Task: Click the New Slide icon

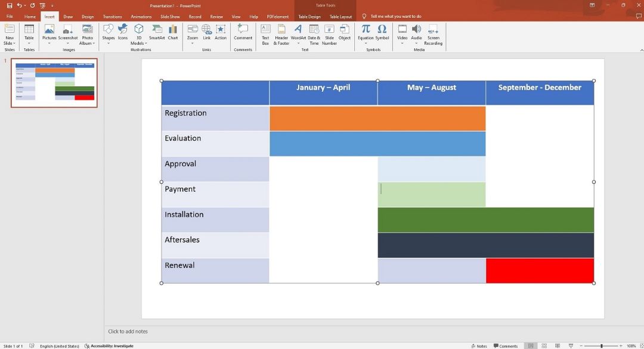Action: pos(10,29)
